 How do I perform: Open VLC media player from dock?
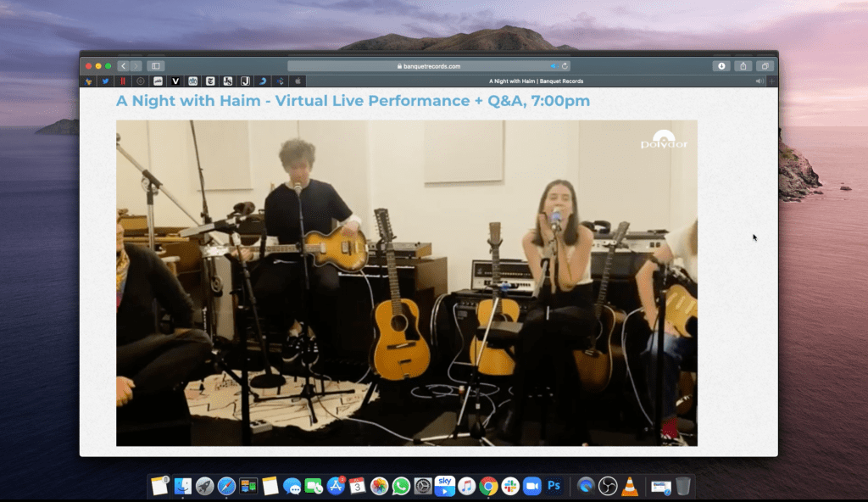630,486
